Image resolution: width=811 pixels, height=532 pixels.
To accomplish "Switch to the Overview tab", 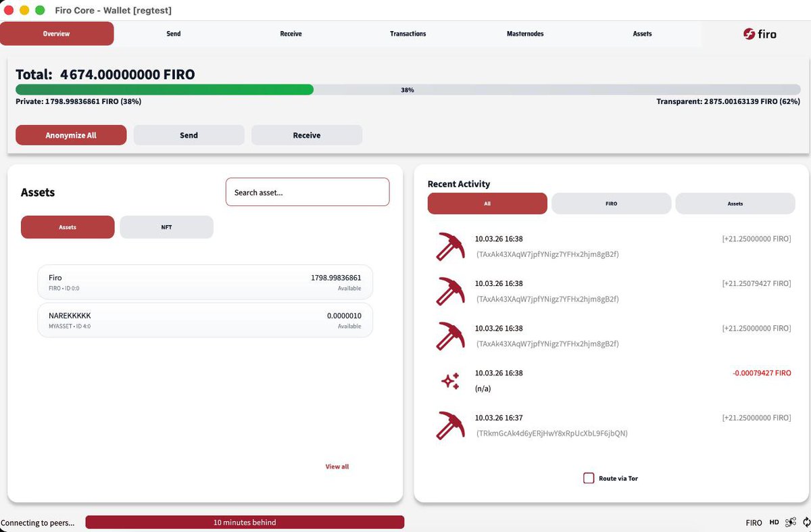I will coord(57,34).
